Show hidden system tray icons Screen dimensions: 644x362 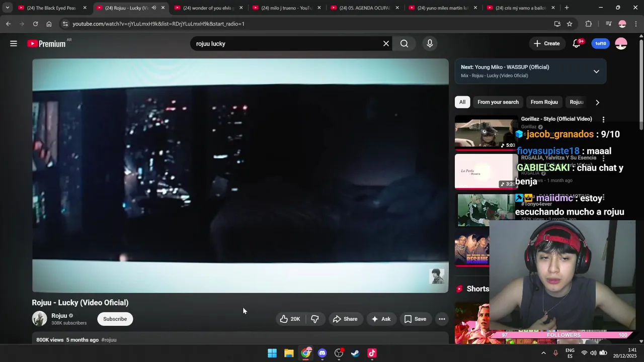click(x=543, y=353)
